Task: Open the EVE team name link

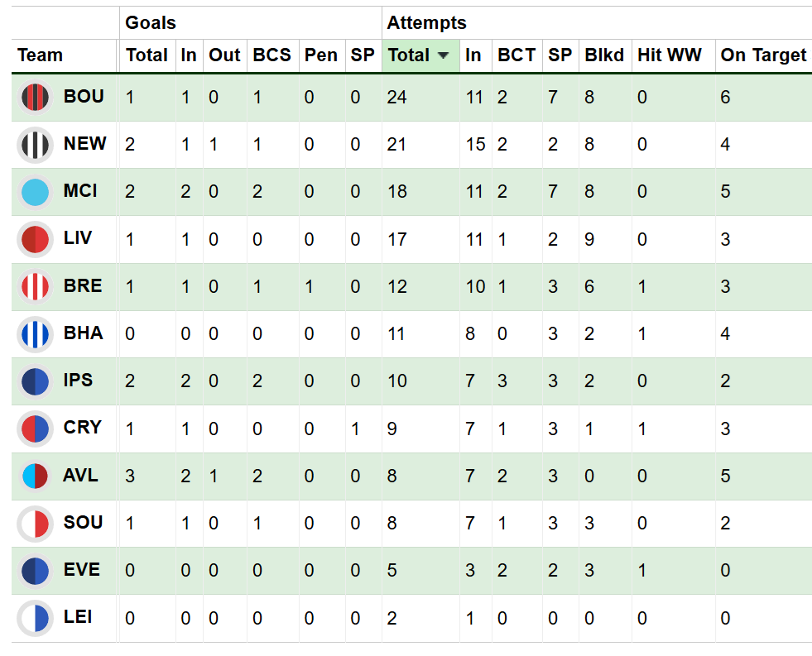Action: tap(81, 569)
